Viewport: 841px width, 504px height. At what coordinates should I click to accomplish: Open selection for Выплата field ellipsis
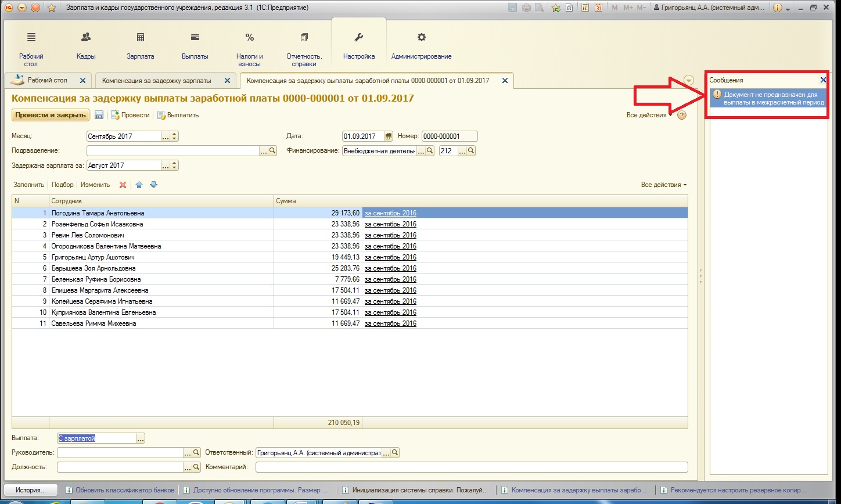point(141,438)
